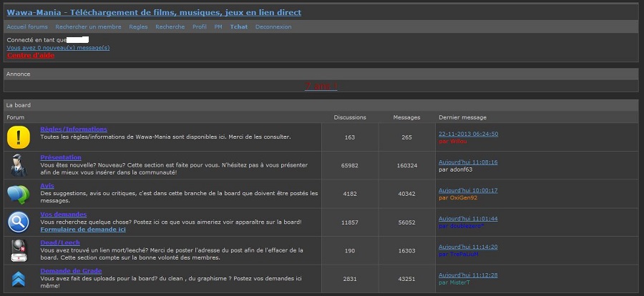Click username 'par Willou'

[453, 142]
